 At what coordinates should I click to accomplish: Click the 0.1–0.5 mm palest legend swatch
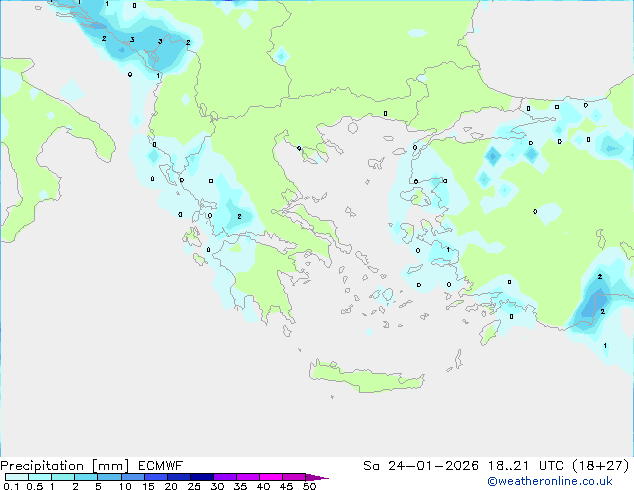coord(17,477)
